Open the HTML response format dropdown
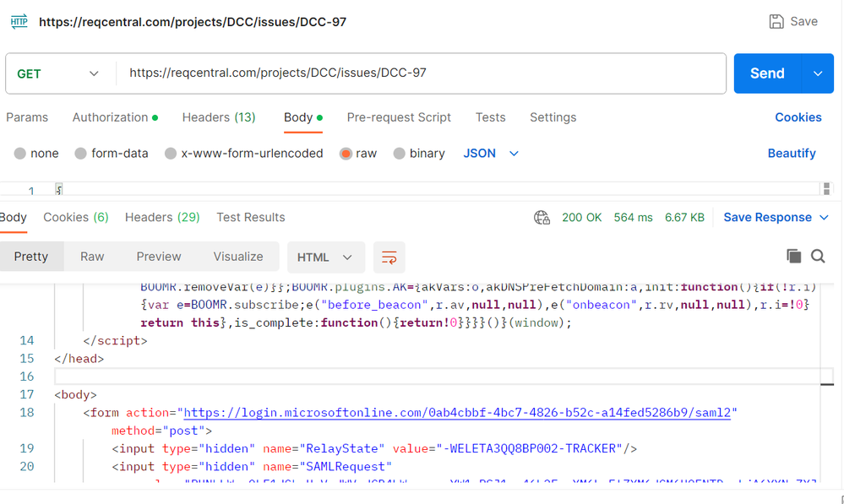 coord(325,257)
